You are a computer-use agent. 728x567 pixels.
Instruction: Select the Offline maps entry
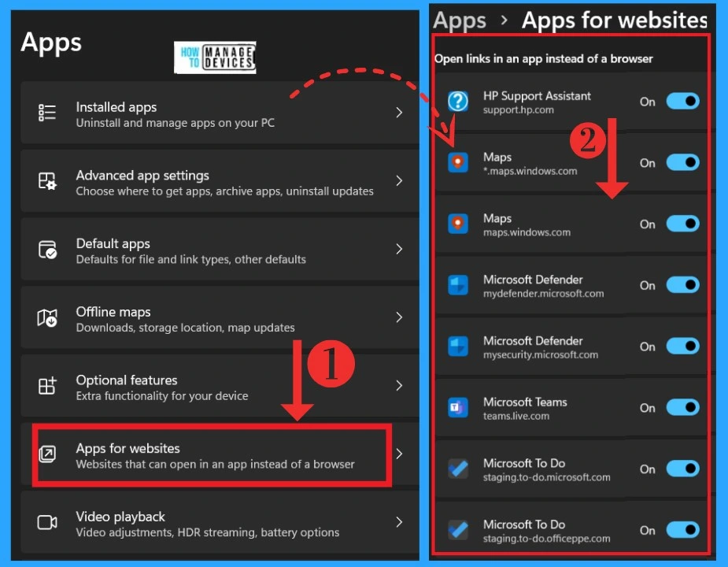[x=220, y=317]
